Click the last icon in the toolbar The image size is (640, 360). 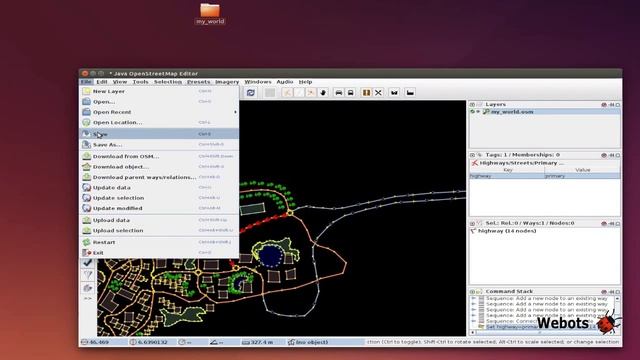[410, 93]
